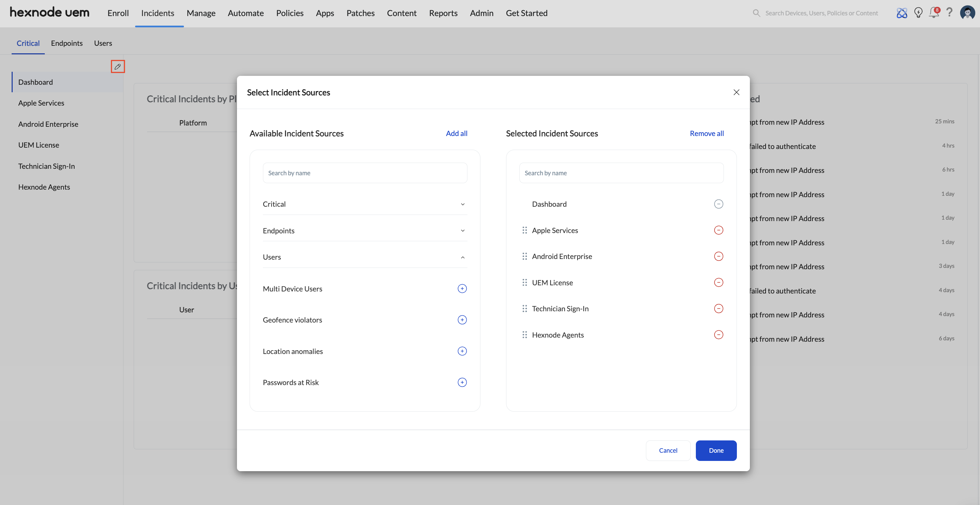
Task: Open the notifications bell
Action: click(x=934, y=13)
